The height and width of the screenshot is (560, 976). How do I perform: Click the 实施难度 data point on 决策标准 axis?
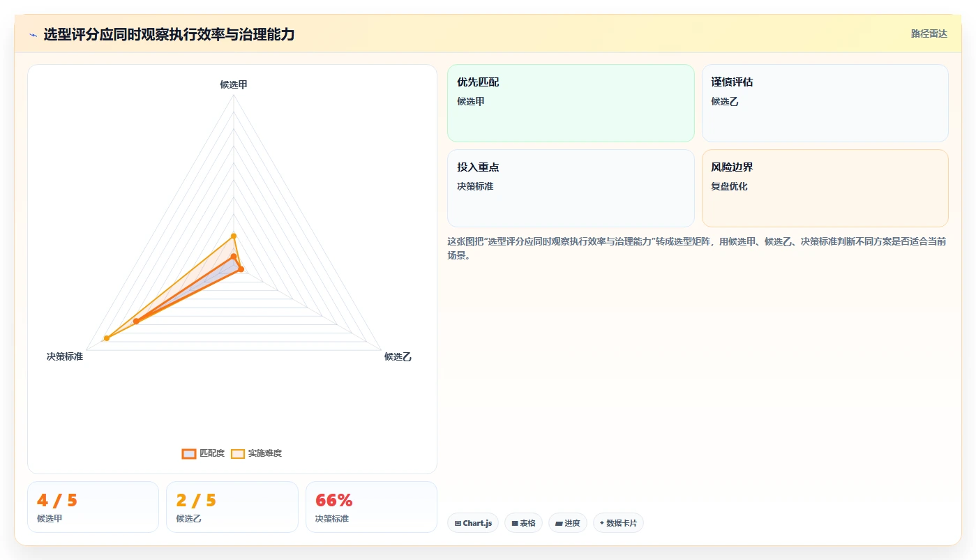click(x=107, y=338)
